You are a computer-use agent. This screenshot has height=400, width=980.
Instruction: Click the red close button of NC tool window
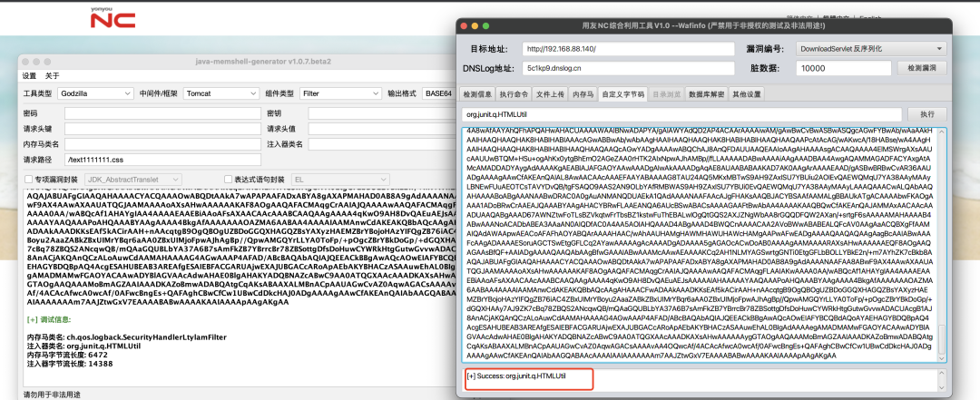tap(465, 25)
